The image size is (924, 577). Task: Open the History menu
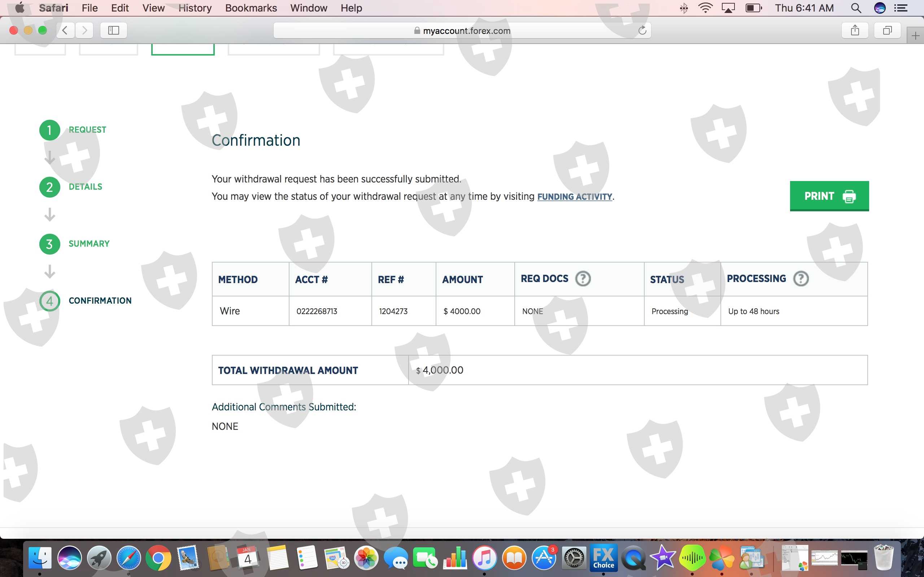(x=195, y=8)
